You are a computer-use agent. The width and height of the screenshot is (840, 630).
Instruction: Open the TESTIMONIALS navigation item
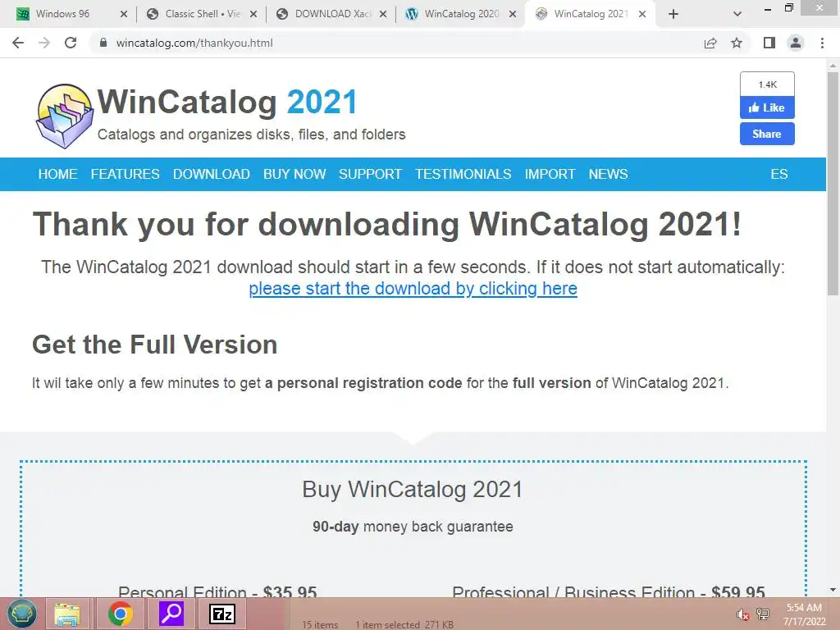click(463, 174)
